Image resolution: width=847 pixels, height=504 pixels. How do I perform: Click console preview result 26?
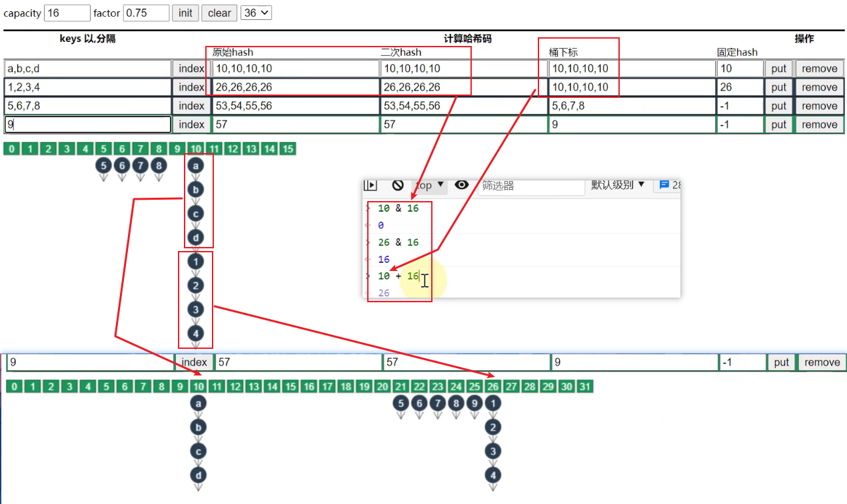[x=384, y=293]
